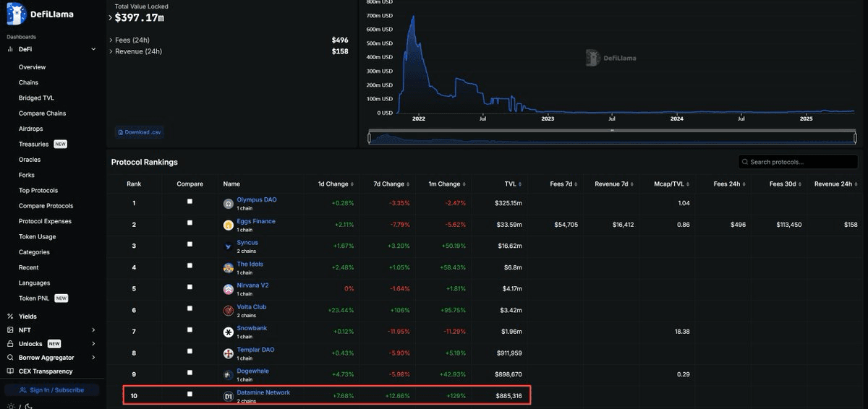Viewport: 868px width, 409px height.
Task: Expand the NFT sidebar section
Action: [x=93, y=330]
